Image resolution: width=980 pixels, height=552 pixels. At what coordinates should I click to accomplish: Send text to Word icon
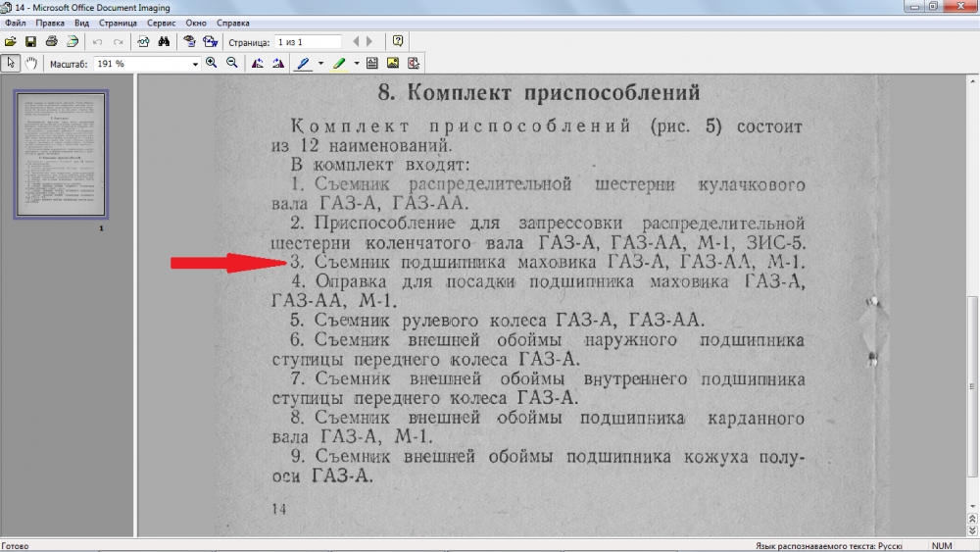coord(210,42)
